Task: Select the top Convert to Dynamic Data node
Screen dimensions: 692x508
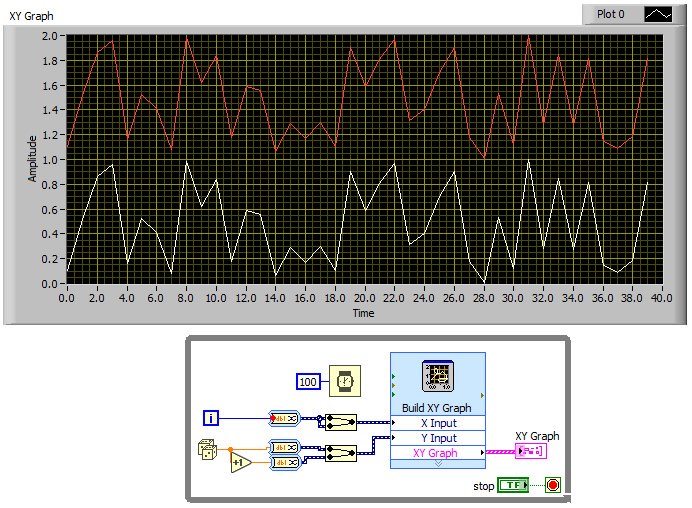Action: pyautogui.click(x=284, y=418)
